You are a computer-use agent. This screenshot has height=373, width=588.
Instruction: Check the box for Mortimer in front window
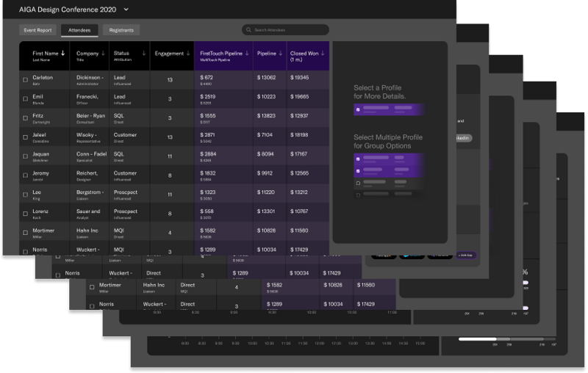25,233
